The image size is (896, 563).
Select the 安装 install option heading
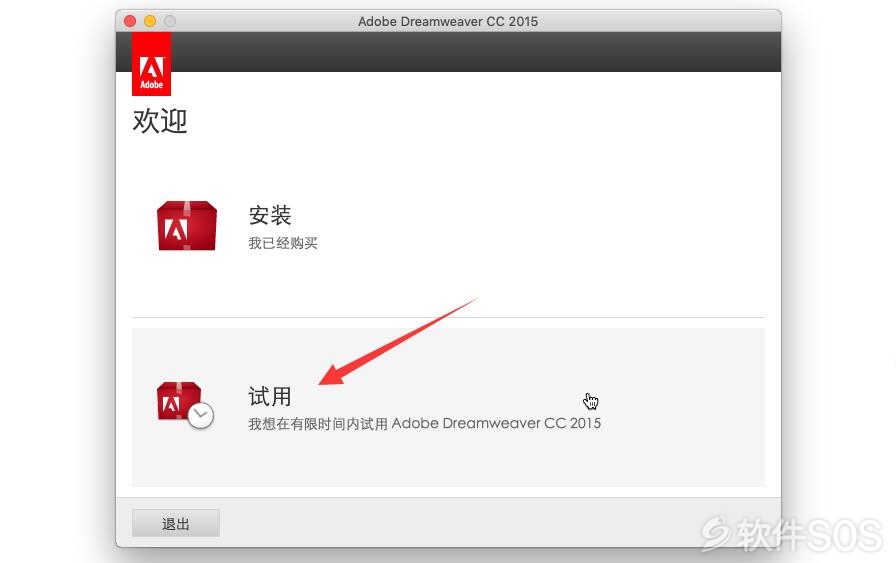270,215
